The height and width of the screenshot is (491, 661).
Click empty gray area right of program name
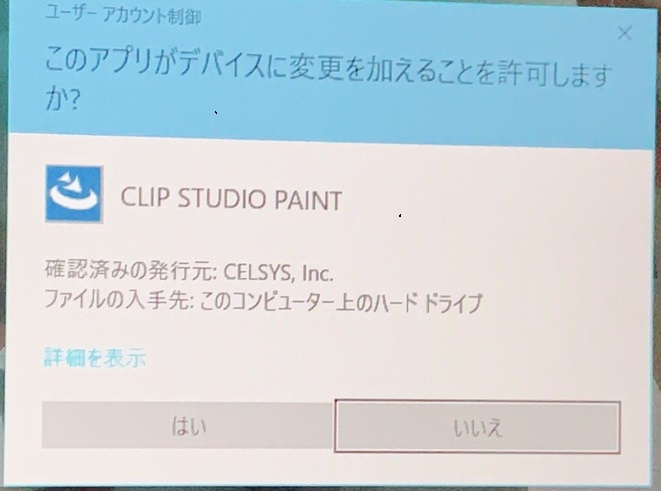(x=485, y=199)
